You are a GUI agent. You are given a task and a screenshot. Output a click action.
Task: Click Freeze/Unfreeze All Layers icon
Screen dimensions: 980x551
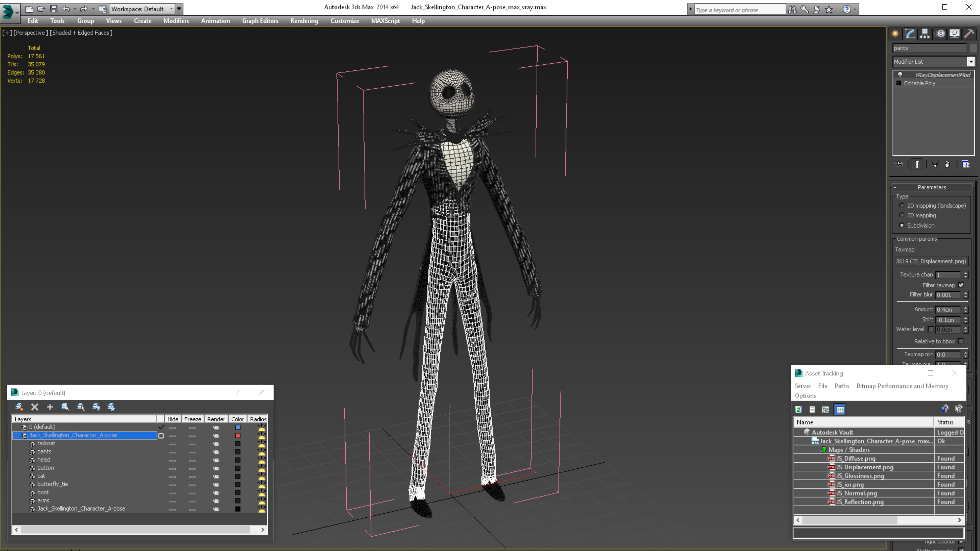click(x=111, y=407)
